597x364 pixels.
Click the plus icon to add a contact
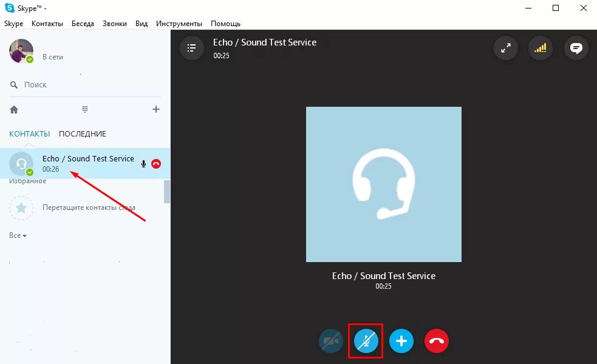click(x=156, y=110)
